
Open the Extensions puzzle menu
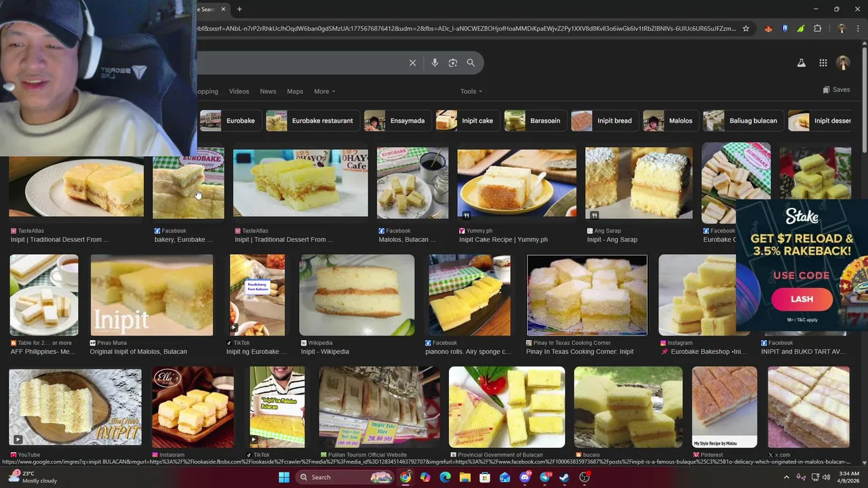(x=817, y=28)
